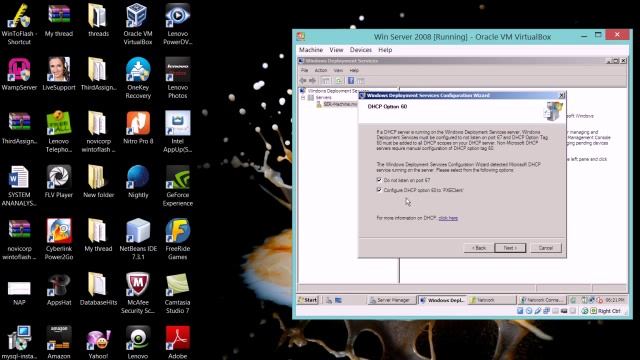
Task: Open VirtualBox Machine menu
Action: 311,50
